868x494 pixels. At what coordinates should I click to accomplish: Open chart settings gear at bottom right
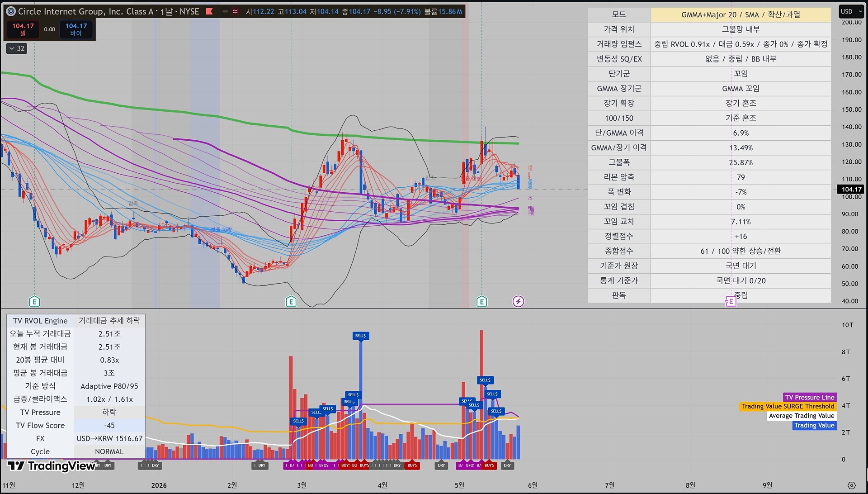[852, 485]
